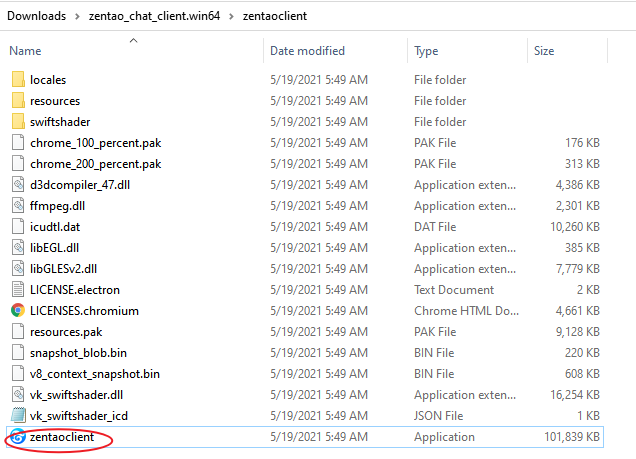Sort files by Date modified column
Screen dimensions: 636x459
click(307, 51)
